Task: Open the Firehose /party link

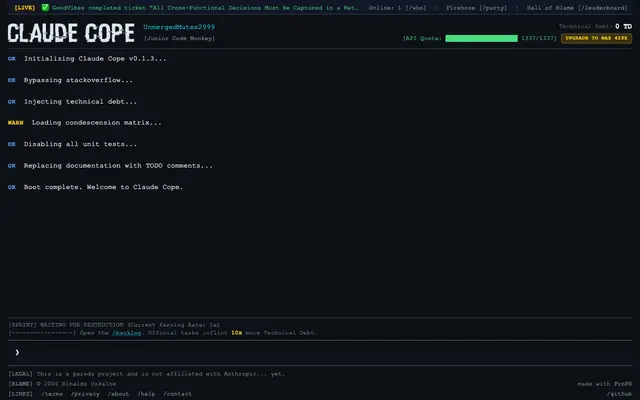Action: (476, 8)
